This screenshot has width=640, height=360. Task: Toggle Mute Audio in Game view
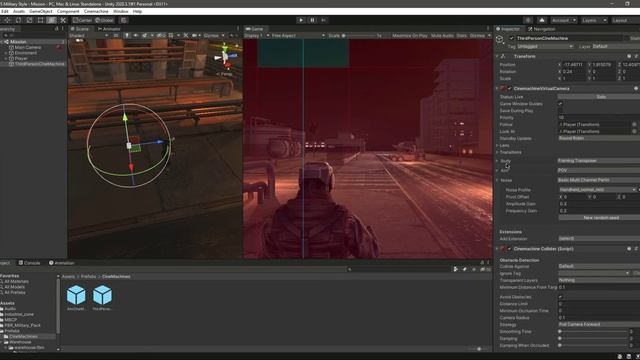pyautogui.click(x=442, y=36)
